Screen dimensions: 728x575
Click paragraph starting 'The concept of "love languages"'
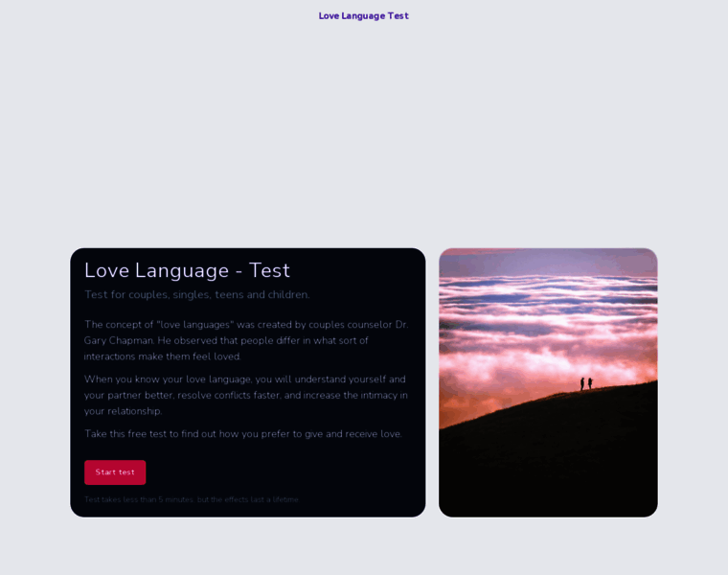[x=246, y=340]
